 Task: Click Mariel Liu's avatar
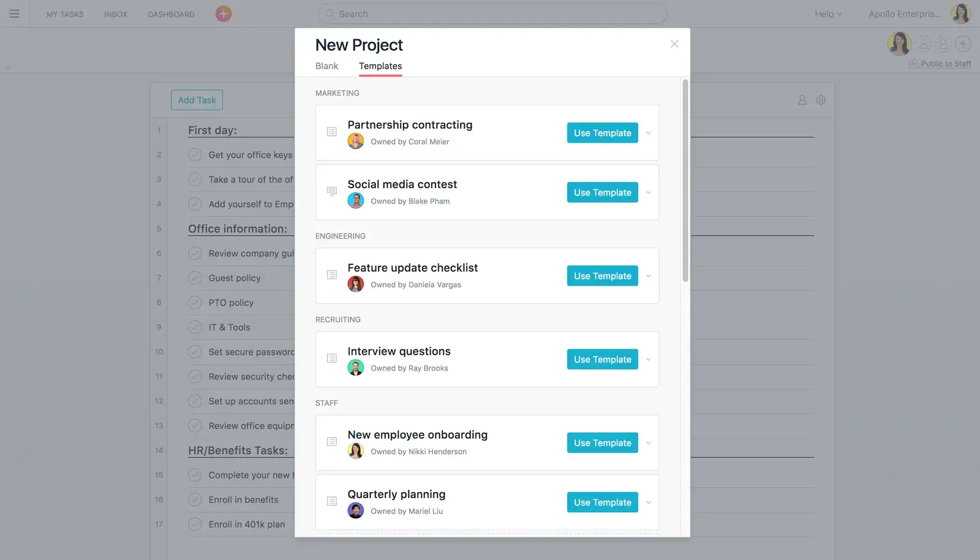pos(356,510)
